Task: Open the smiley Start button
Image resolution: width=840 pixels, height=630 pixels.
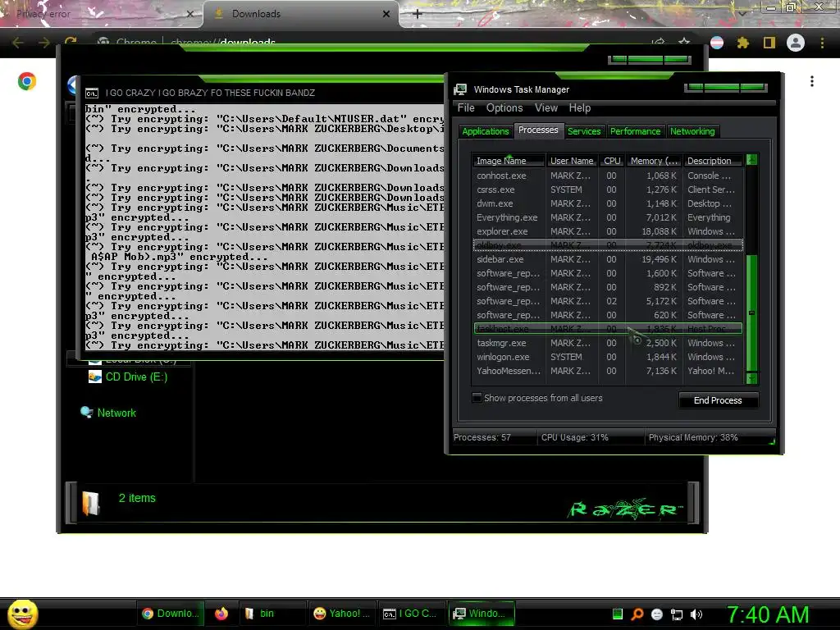Action: coord(22,614)
